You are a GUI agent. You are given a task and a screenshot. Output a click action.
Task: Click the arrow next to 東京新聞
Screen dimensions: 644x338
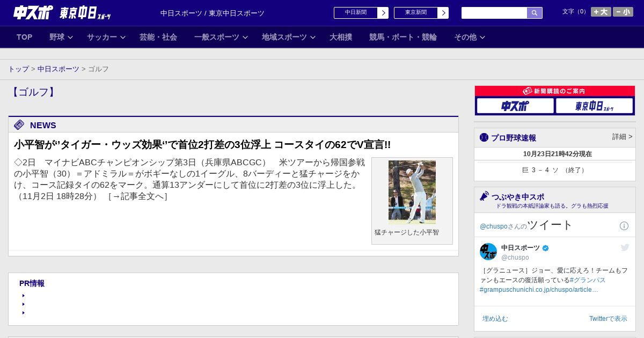click(x=443, y=13)
